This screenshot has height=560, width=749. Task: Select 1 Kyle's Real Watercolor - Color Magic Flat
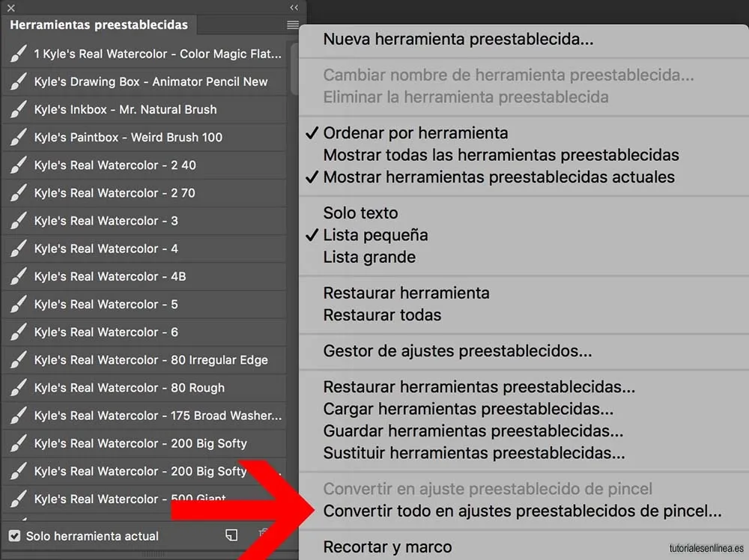pos(145,53)
